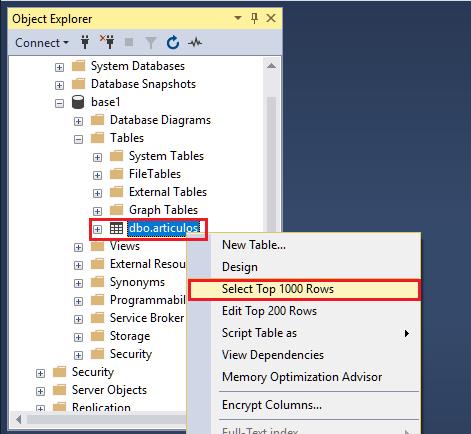
Task: Expand the dbo.articulos table node
Action: coord(97,229)
